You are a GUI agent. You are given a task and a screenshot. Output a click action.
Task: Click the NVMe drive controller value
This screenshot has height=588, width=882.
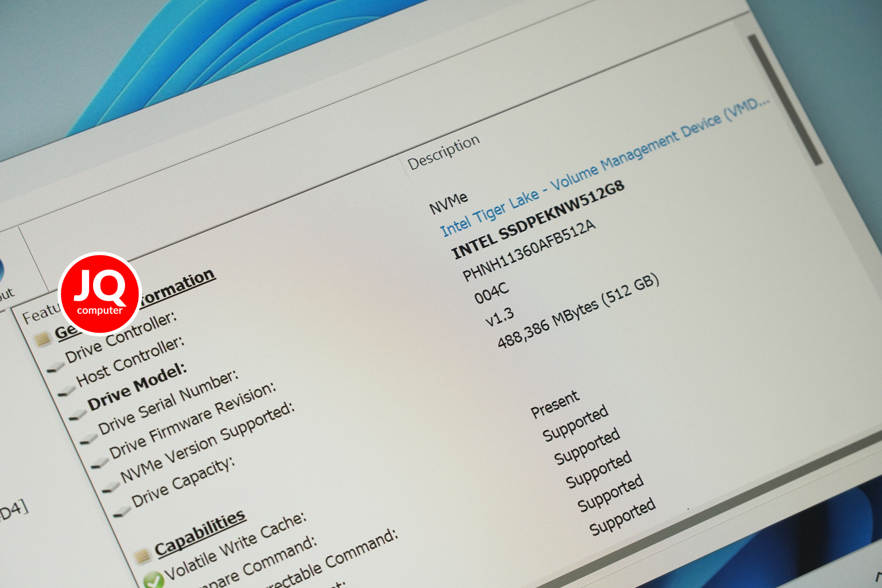[x=448, y=203]
